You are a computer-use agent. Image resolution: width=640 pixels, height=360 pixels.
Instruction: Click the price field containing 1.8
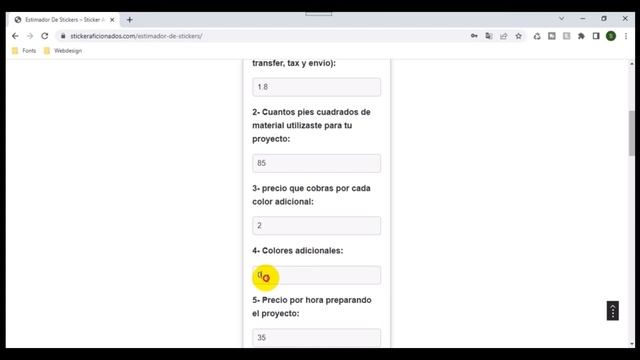pyautogui.click(x=316, y=87)
